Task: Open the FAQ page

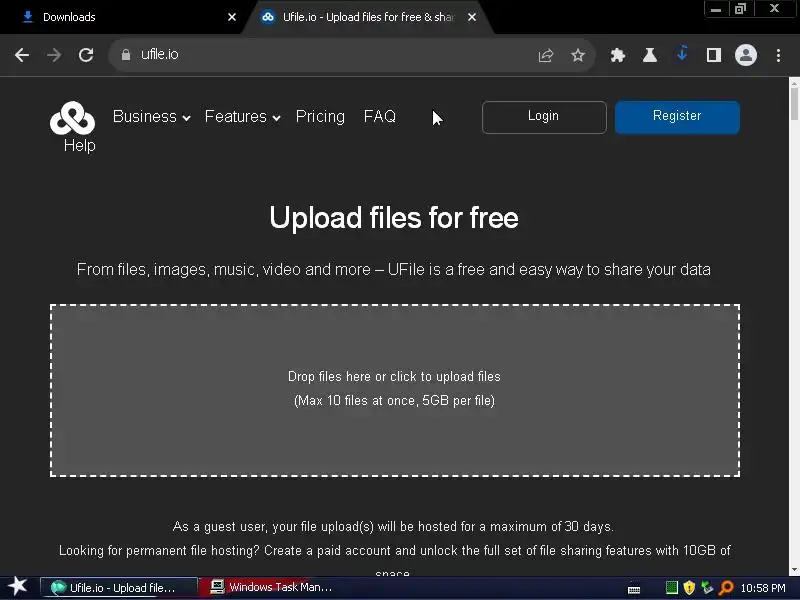Action: 380,116
